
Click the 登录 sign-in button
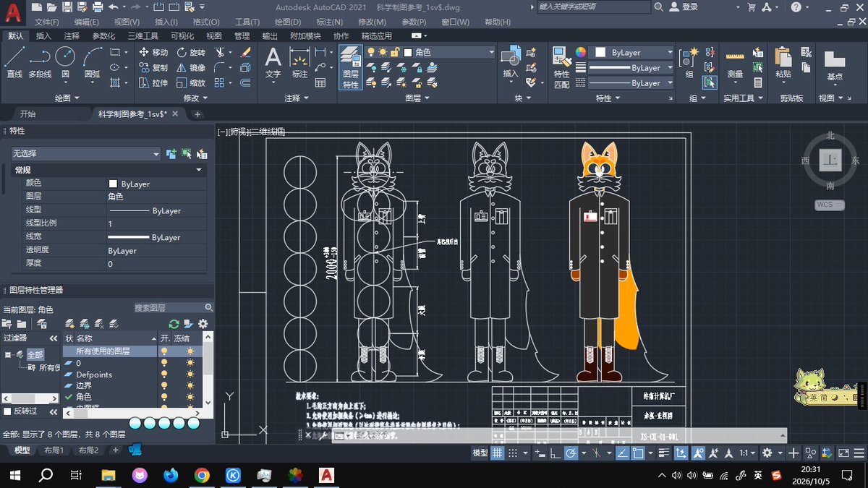coord(684,7)
